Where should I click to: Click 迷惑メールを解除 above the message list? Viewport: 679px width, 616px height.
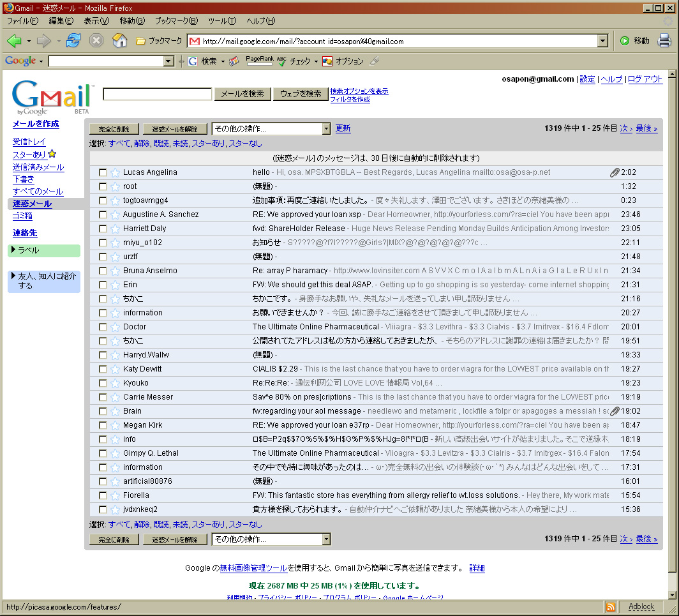(175, 129)
